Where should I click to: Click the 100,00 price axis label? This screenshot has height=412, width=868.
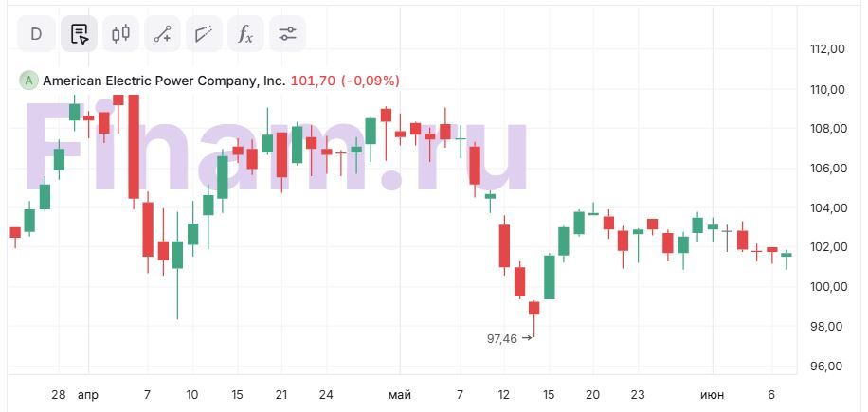click(x=828, y=286)
